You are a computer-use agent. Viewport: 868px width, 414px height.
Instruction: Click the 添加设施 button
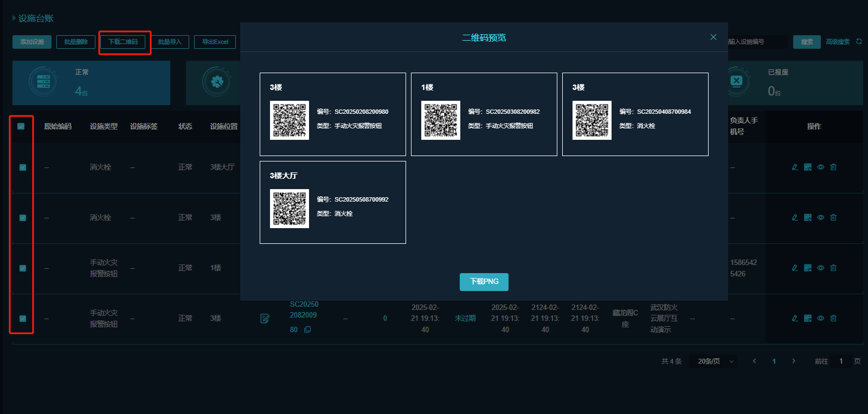(x=32, y=42)
